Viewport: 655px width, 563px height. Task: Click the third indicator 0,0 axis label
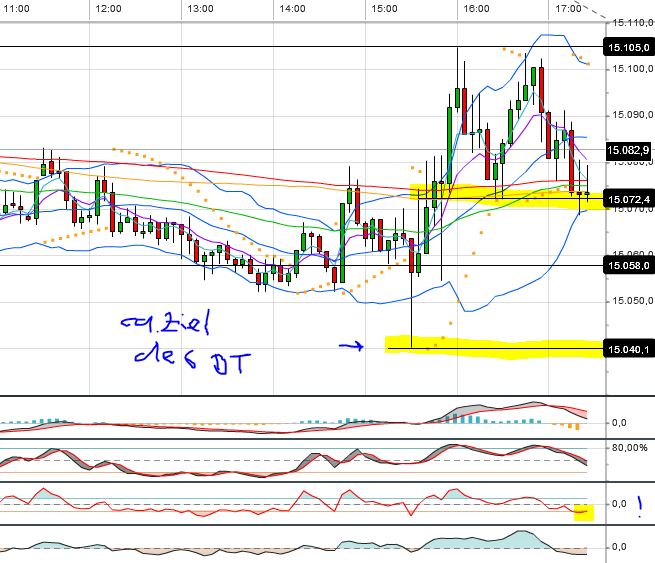619,504
